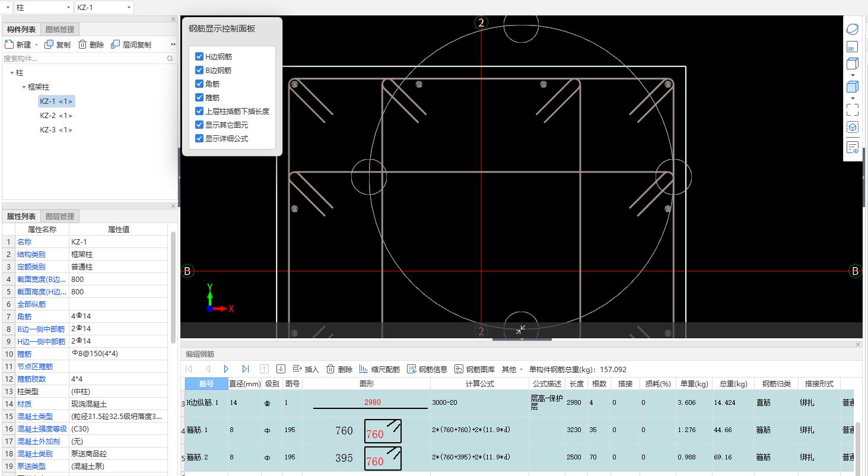Image resolution: width=868 pixels, height=476 pixels.
Task: Go to last rebar row arrow
Action: tap(245, 369)
